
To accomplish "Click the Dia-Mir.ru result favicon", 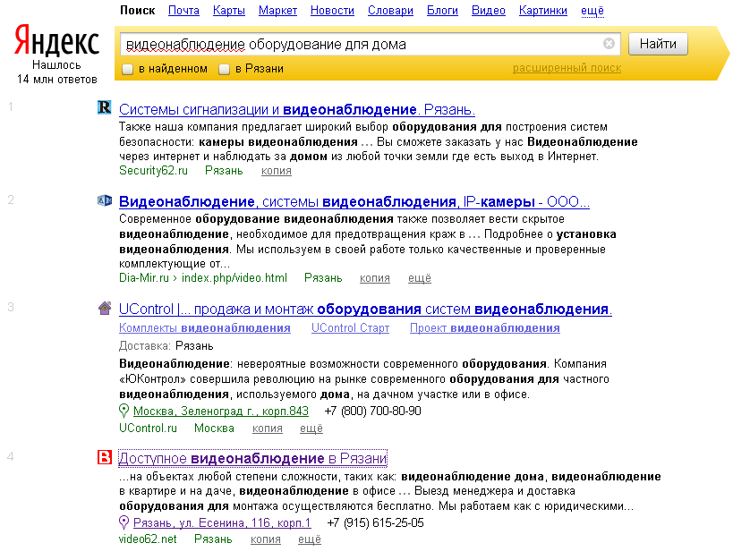I will [105, 200].
